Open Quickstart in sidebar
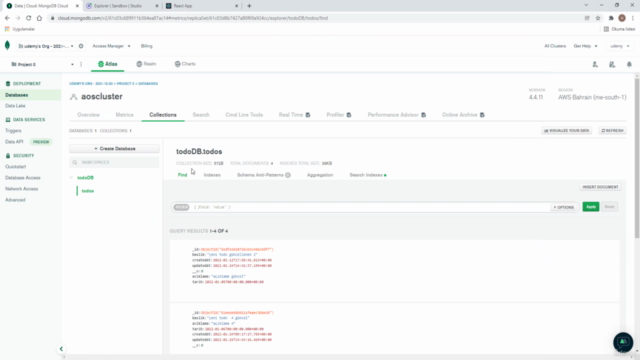The width and height of the screenshot is (640, 360). tap(16, 167)
